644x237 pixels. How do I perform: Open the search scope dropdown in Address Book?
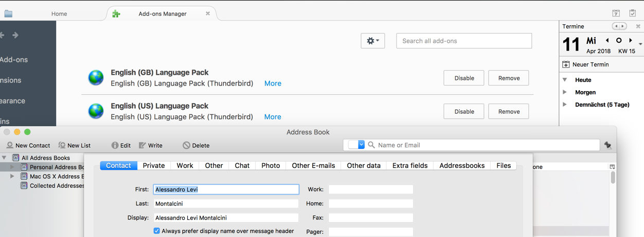pyautogui.click(x=356, y=145)
